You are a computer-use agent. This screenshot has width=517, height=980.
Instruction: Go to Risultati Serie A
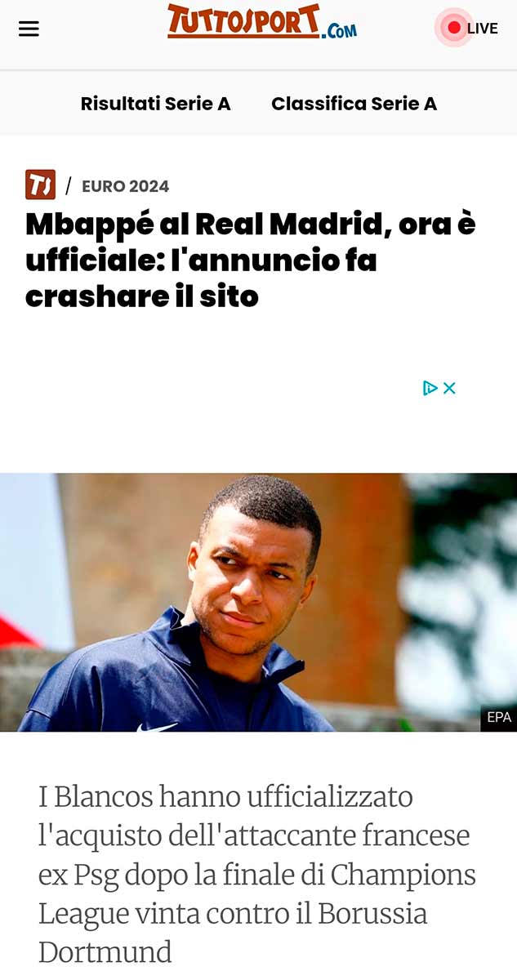(x=155, y=104)
